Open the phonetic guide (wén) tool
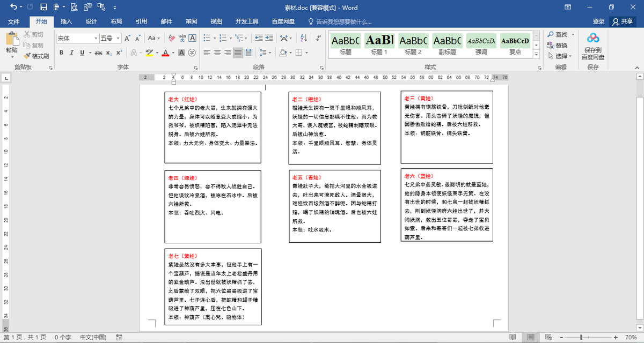 [182, 38]
